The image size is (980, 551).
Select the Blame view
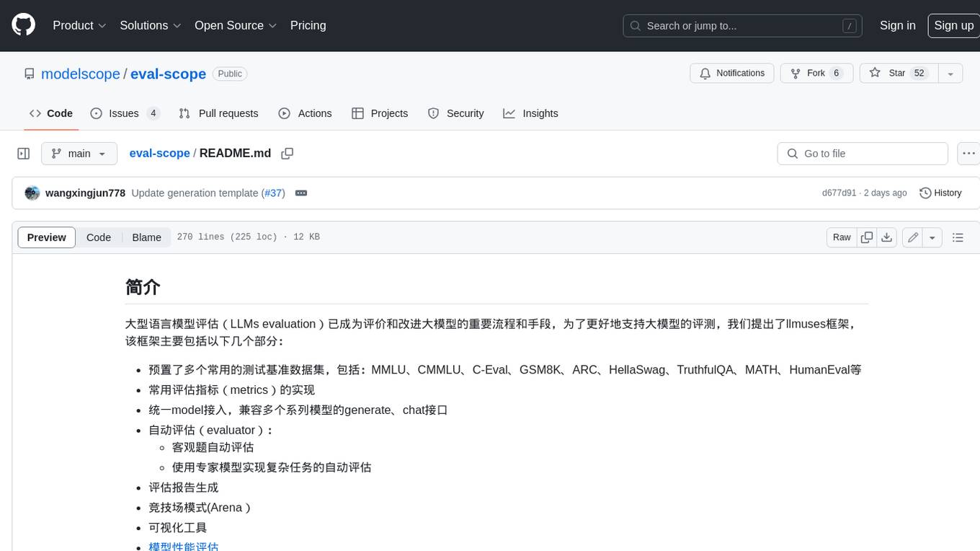(x=146, y=237)
